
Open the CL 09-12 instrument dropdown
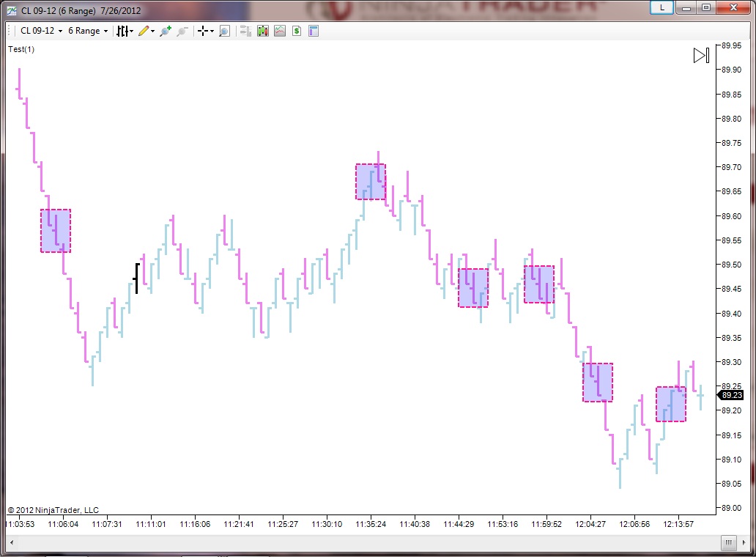pos(42,31)
